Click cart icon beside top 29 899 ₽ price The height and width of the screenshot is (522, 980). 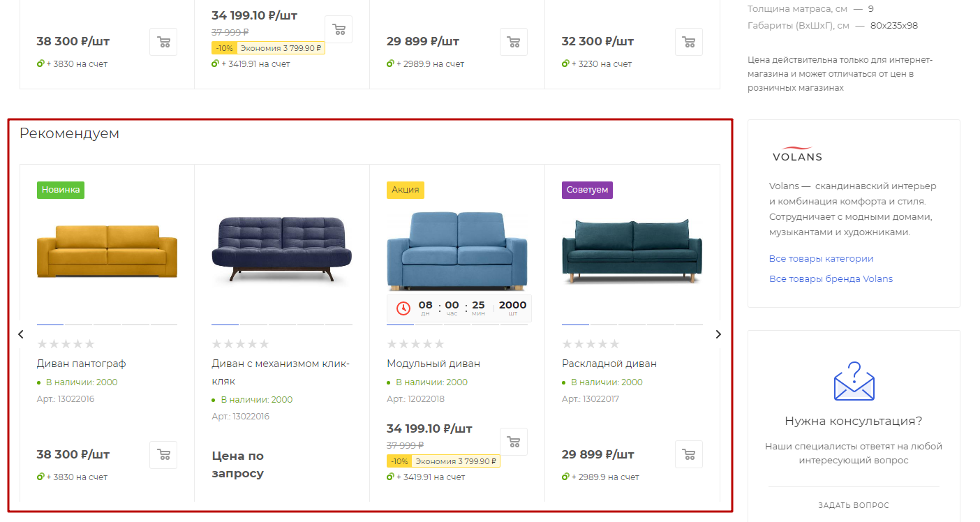[514, 42]
